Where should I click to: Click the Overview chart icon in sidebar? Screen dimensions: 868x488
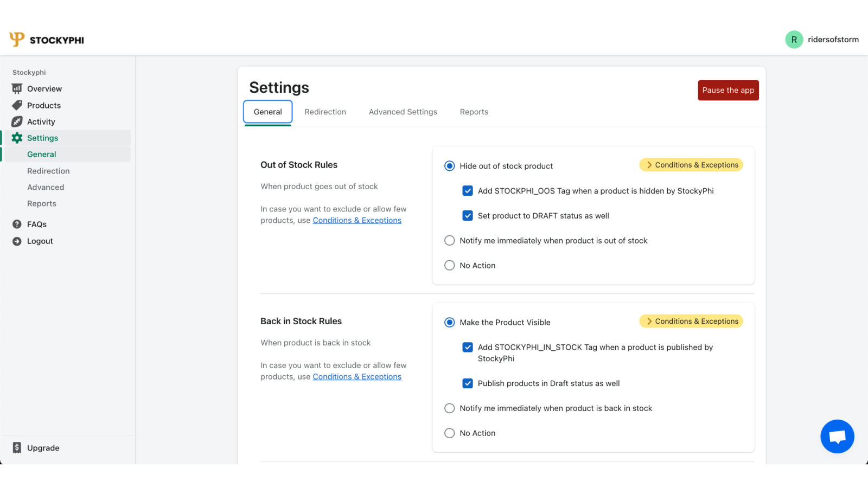pyautogui.click(x=17, y=88)
